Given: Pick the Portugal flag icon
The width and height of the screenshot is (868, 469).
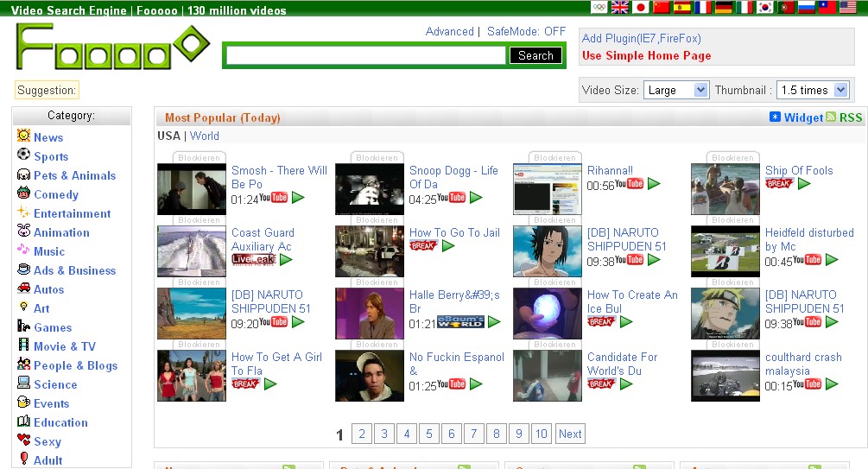Looking at the screenshot, I should (786, 7).
